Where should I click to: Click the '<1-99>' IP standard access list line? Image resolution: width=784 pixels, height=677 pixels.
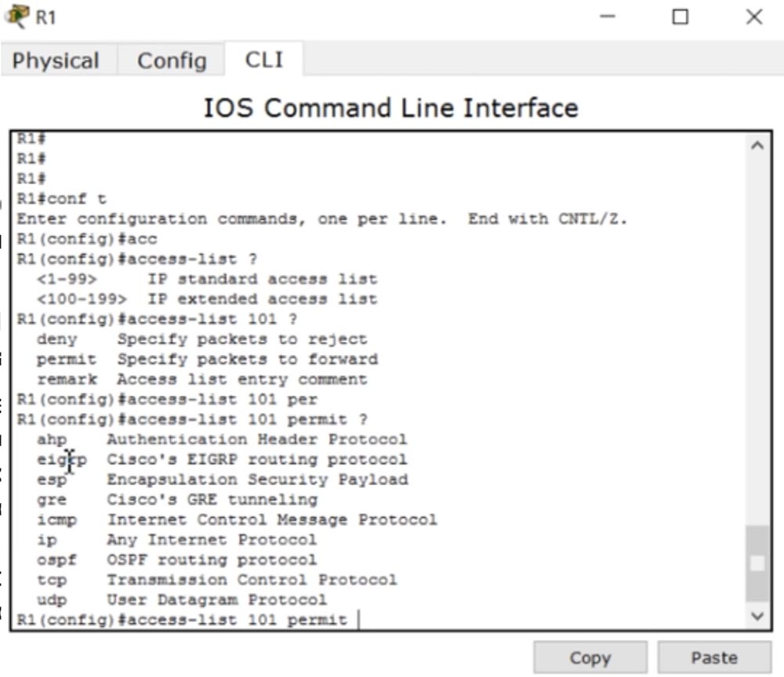(x=207, y=279)
